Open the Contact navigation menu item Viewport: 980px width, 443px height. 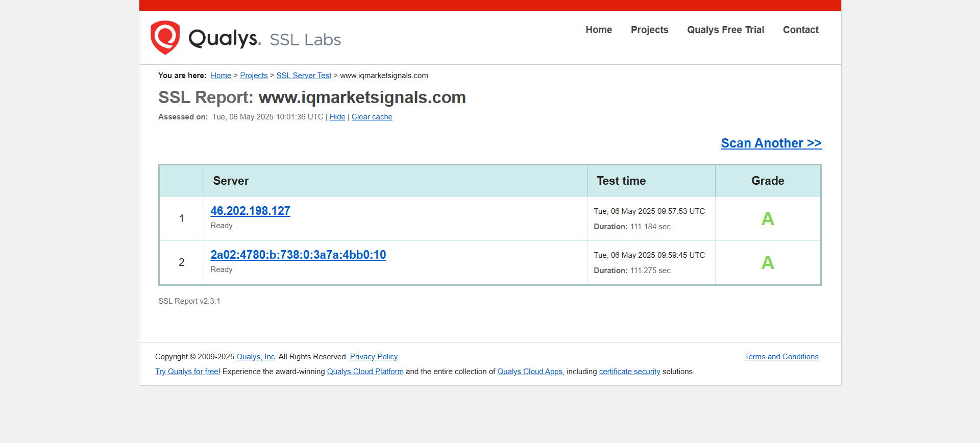tap(800, 30)
